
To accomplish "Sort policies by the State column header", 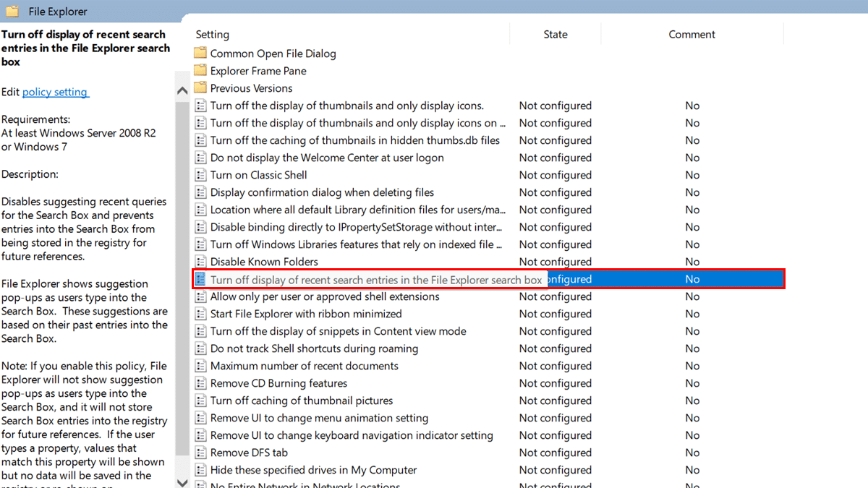I will pos(555,34).
